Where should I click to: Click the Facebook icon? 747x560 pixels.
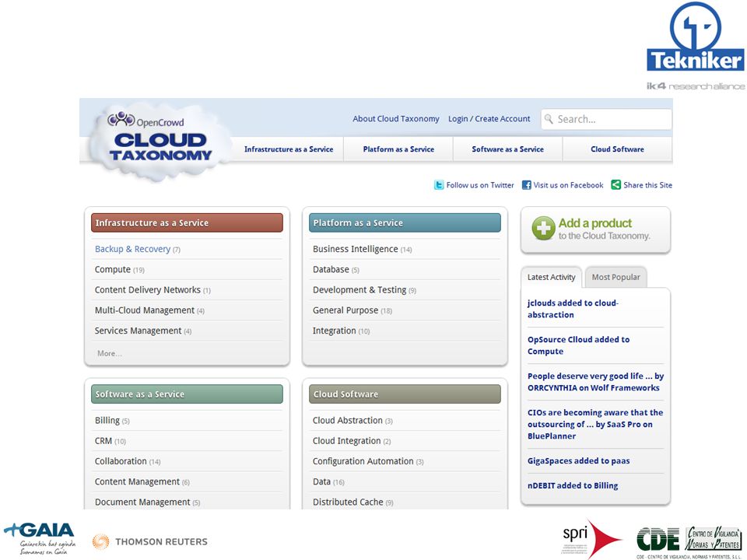tap(526, 185)
